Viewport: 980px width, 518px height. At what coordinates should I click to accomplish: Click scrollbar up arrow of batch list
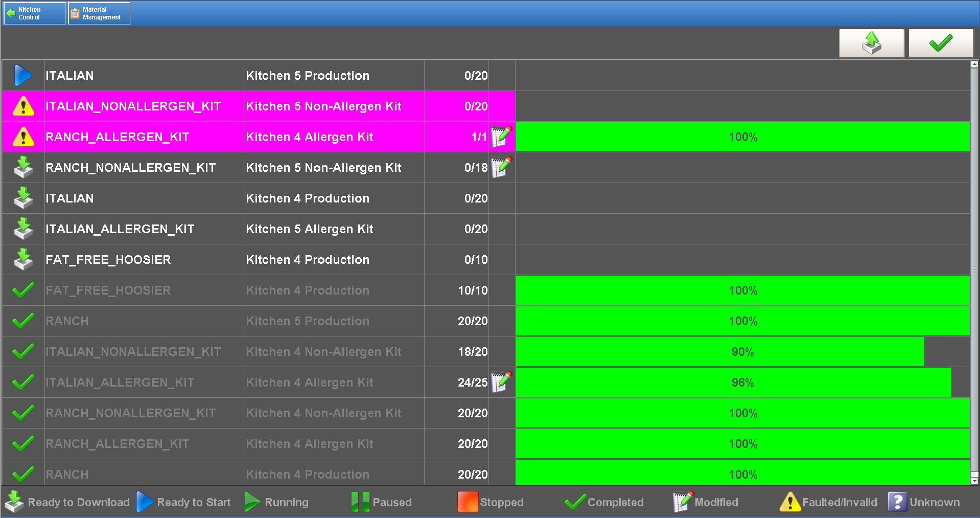pos(974,64)
